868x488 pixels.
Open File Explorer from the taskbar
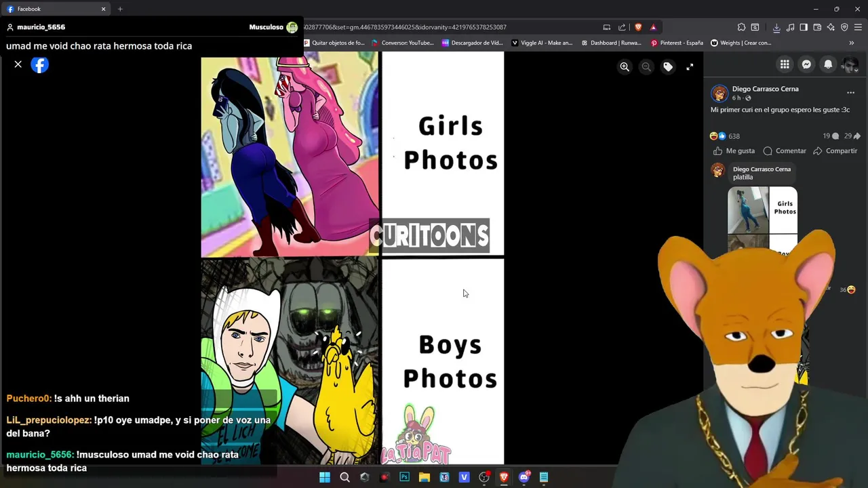point(425,477)
